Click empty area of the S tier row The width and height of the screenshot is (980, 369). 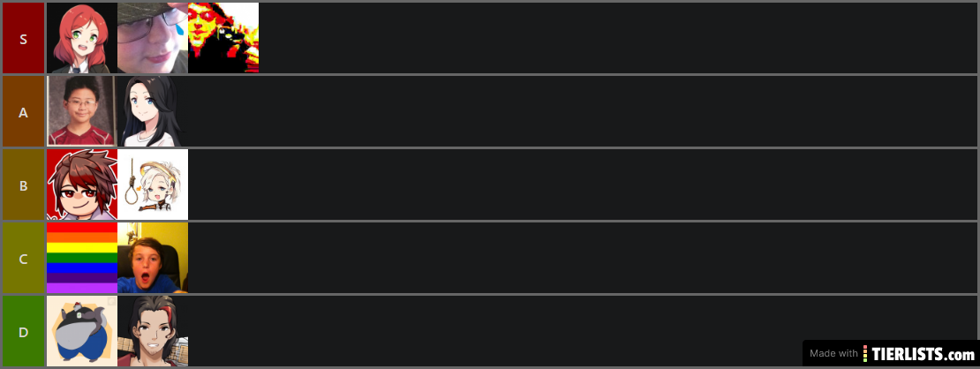coord(619,38)
